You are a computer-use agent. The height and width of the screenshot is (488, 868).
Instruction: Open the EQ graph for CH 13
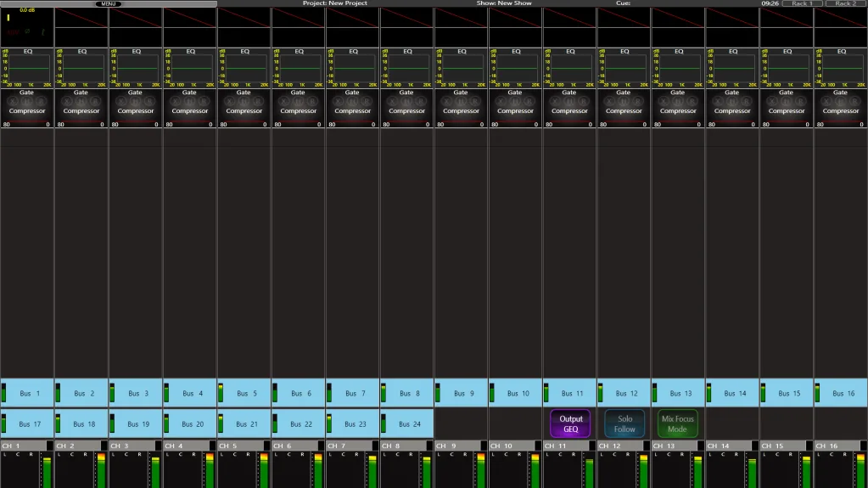[x=678, y=68]
